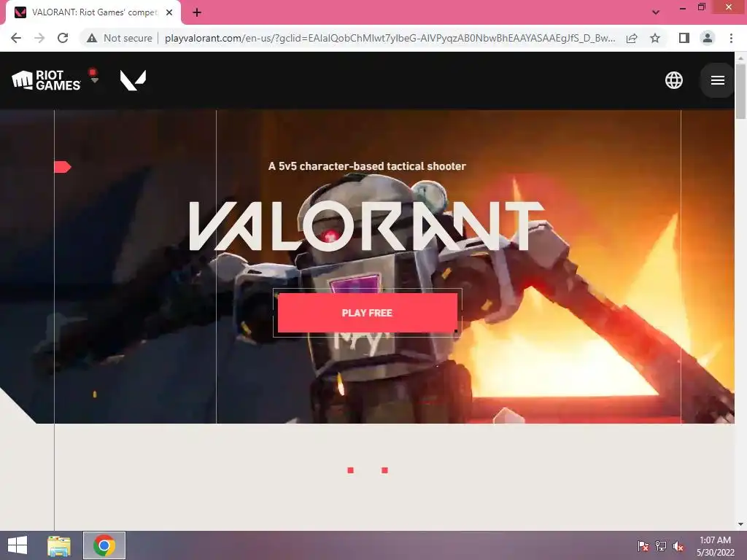Select the VALORANT browser tab

click(x=93, y=12)
